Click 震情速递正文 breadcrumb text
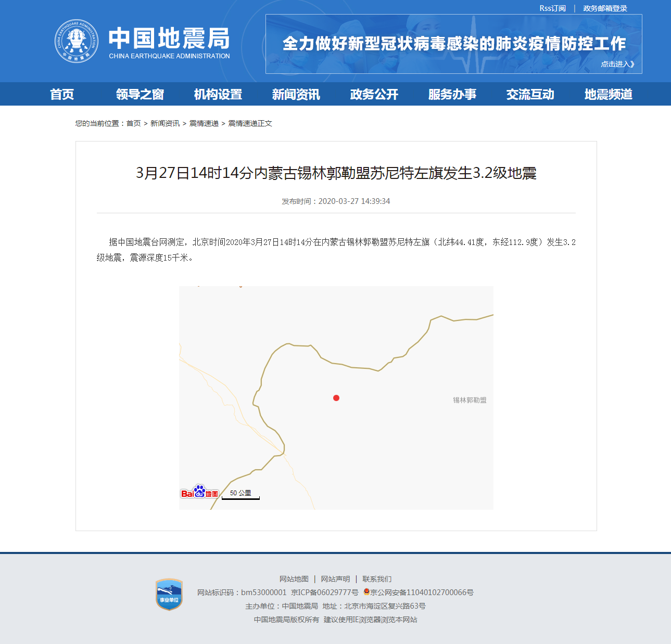This screenshot has height=644, width=671. [x=250, y=123]
